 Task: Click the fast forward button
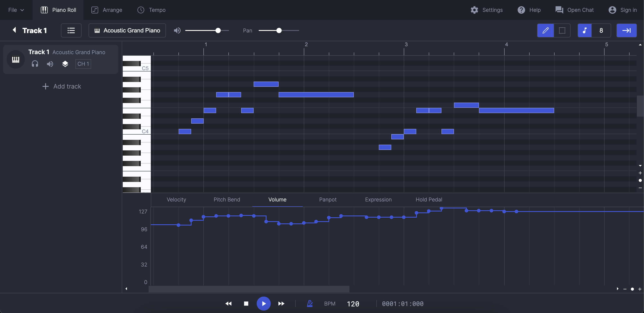click(x=281, y=304)
